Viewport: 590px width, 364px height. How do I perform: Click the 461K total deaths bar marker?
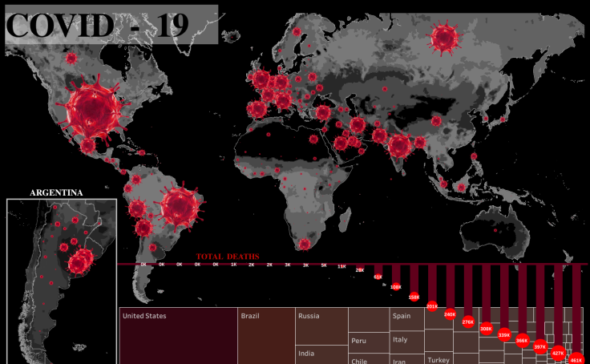tap(576, 359)
